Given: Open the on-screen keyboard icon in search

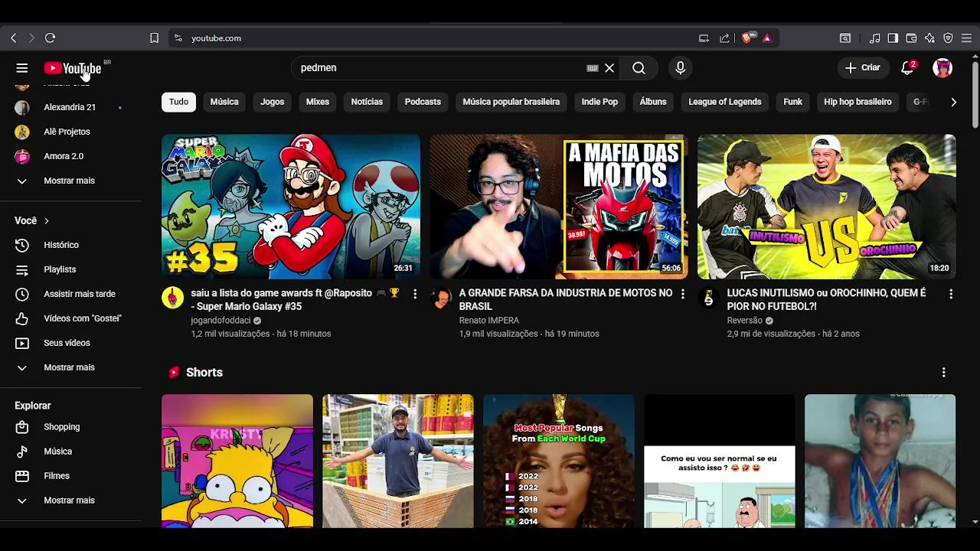Looking at the screenshot, I should pos(592,68).
